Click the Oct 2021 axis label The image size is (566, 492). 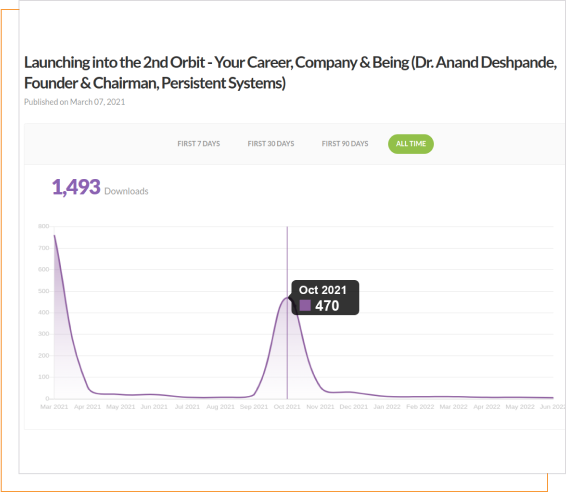[287, 406]
